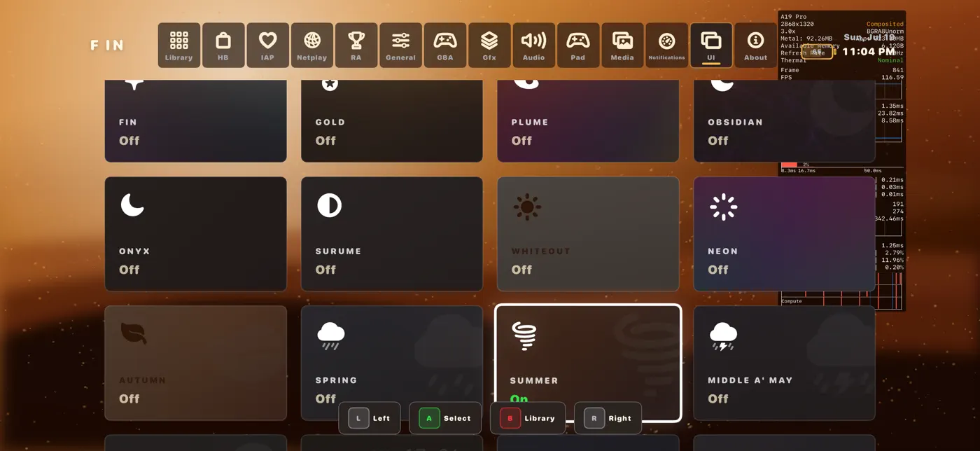The height and width of the screenshot is (451, 980).
Task: Click the A Select button
Action: [445, 418]
